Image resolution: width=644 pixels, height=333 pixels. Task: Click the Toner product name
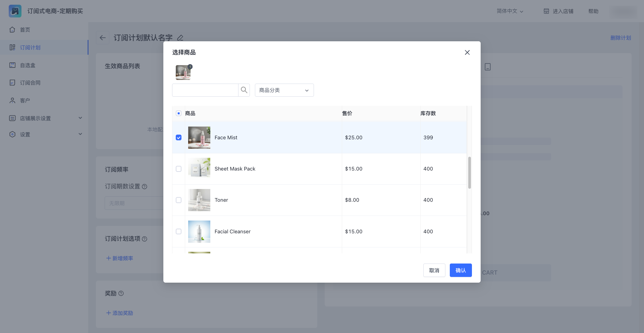[221, 200]
